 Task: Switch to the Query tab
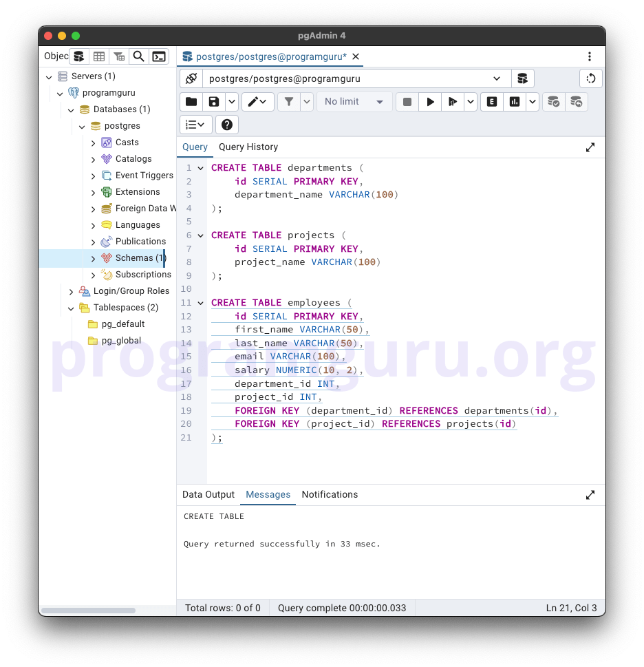pyautogui.click(x=195, y=147)
